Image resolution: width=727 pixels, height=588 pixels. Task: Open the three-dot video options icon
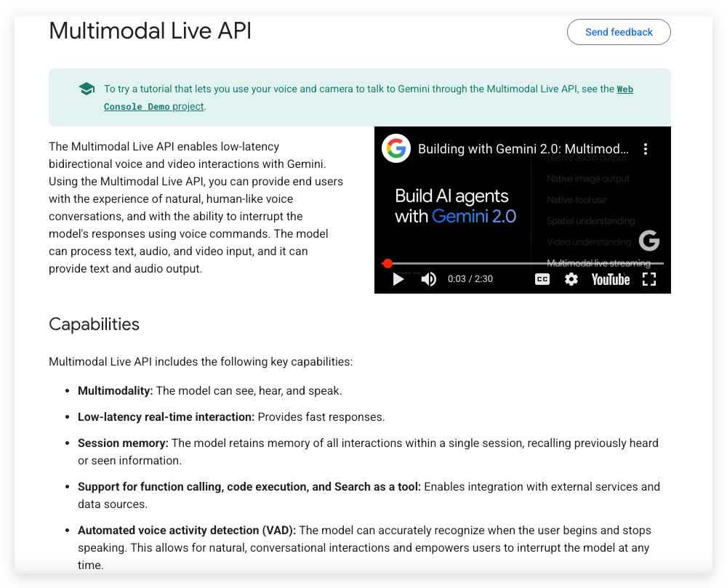pyautogui.click(x=646, y=148)
